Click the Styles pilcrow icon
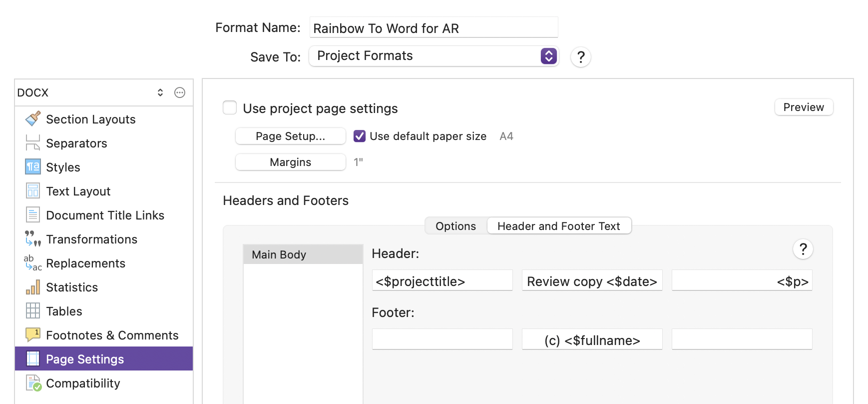Screen dimensions: 868x404 click(x=33, y=167)
